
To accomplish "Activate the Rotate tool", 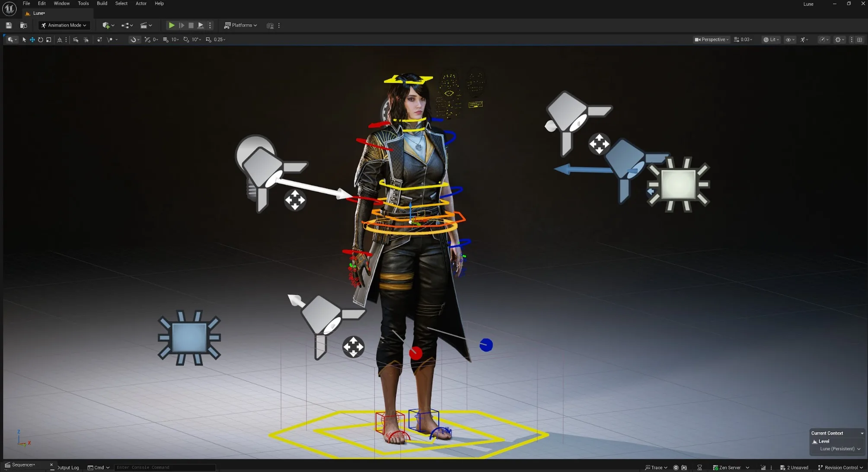I will pyautogui.click(x=41, y=40).
